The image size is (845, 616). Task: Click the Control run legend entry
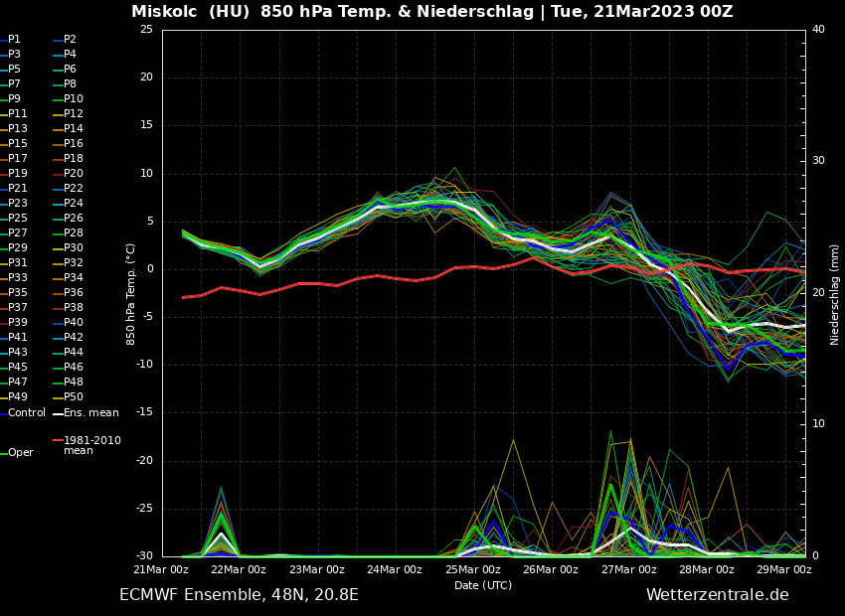[x=27, y=412]
